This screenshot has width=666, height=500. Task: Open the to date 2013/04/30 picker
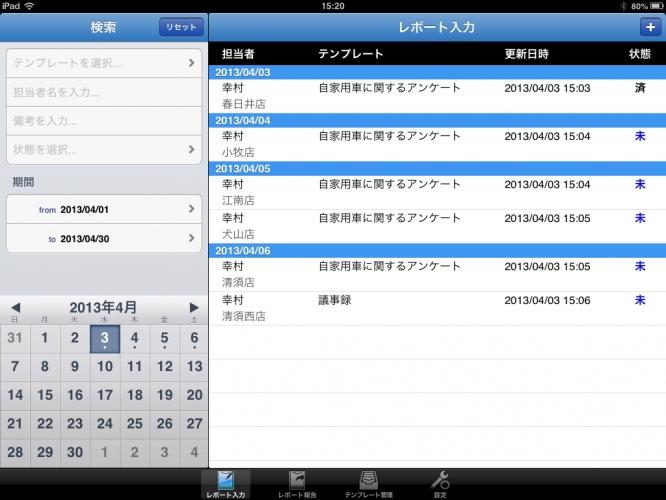[x=104, y=239]
